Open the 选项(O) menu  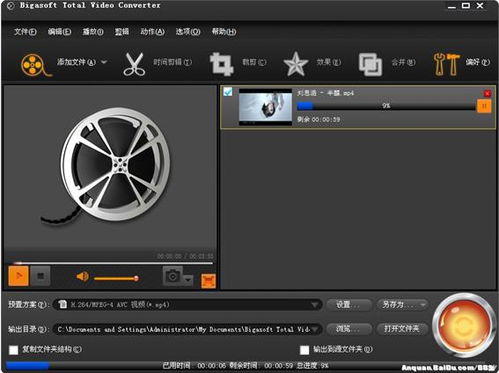(188, 32)
